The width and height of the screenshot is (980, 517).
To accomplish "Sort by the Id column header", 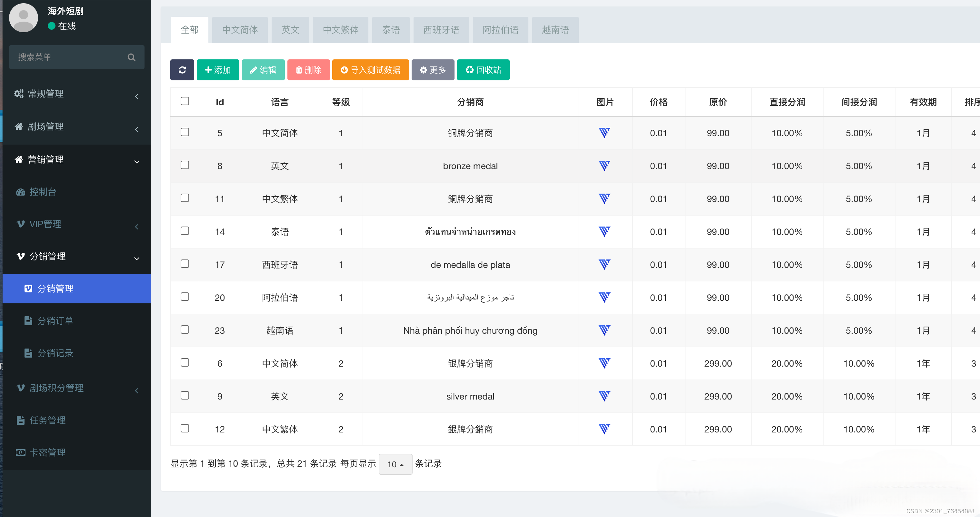I will pos(219,102).
